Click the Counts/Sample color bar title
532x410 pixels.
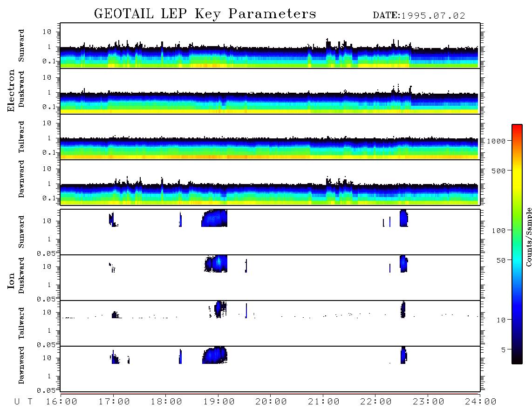click(x=529, y=237)
